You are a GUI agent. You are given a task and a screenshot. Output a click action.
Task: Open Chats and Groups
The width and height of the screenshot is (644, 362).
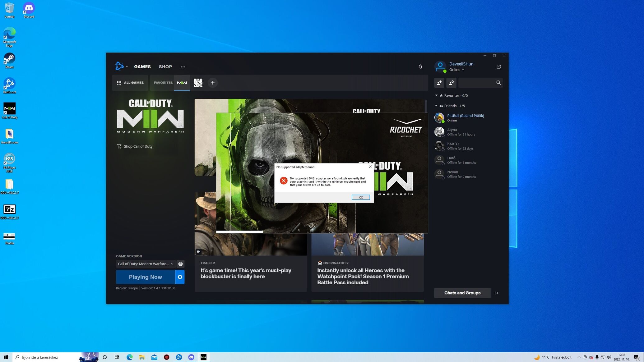[x=462, y=293]
